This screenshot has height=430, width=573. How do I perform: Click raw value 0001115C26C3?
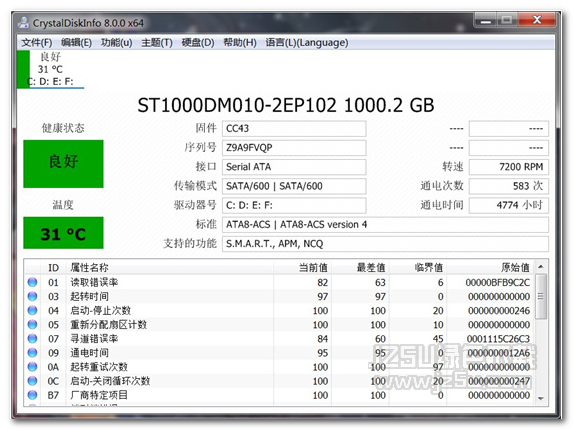tap(498, 339)
